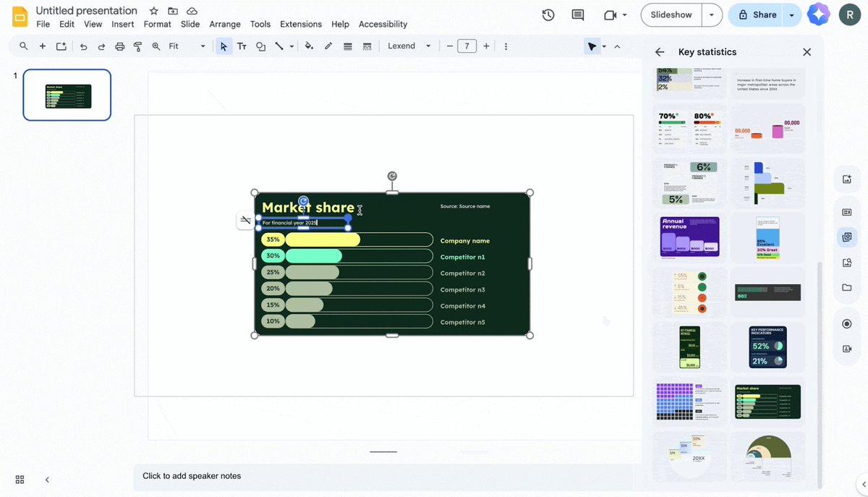The width and height of the screenshot is (868, 497).
Task: Select the Shape insertion tool
Action: [x=260, y=46]
